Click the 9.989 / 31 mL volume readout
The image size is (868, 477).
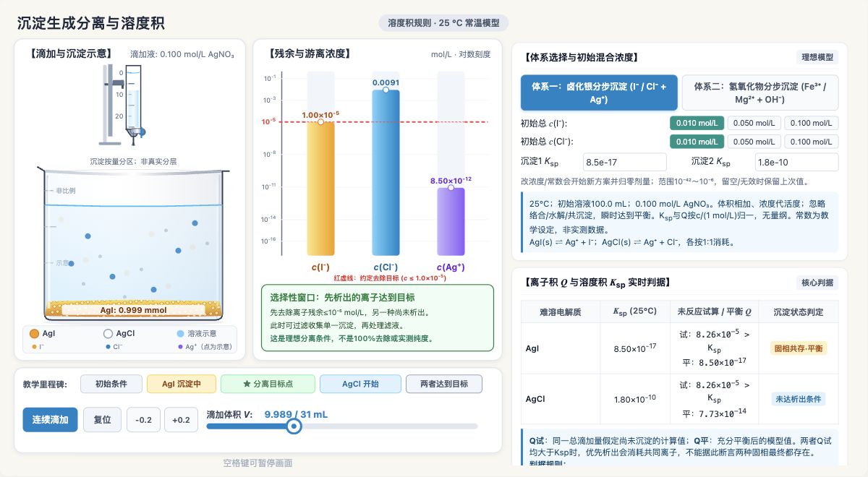pyautogui.click(x=296, y=415)
